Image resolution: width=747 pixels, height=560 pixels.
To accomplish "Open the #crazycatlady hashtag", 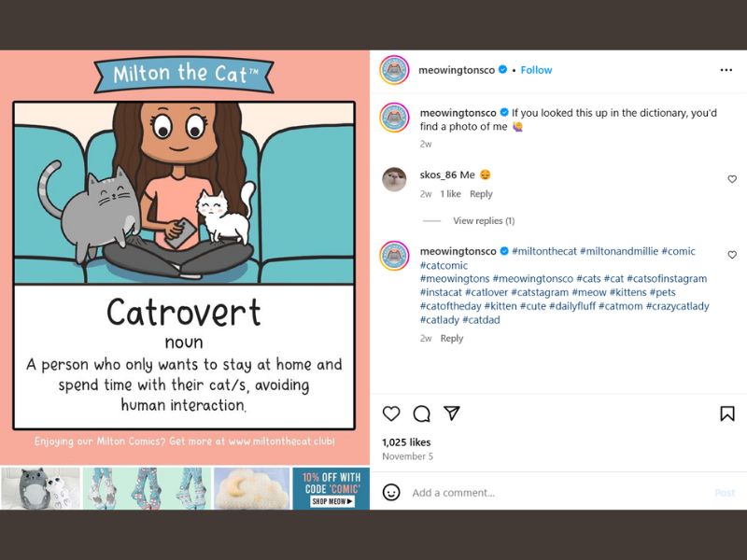I will point(678,306).
